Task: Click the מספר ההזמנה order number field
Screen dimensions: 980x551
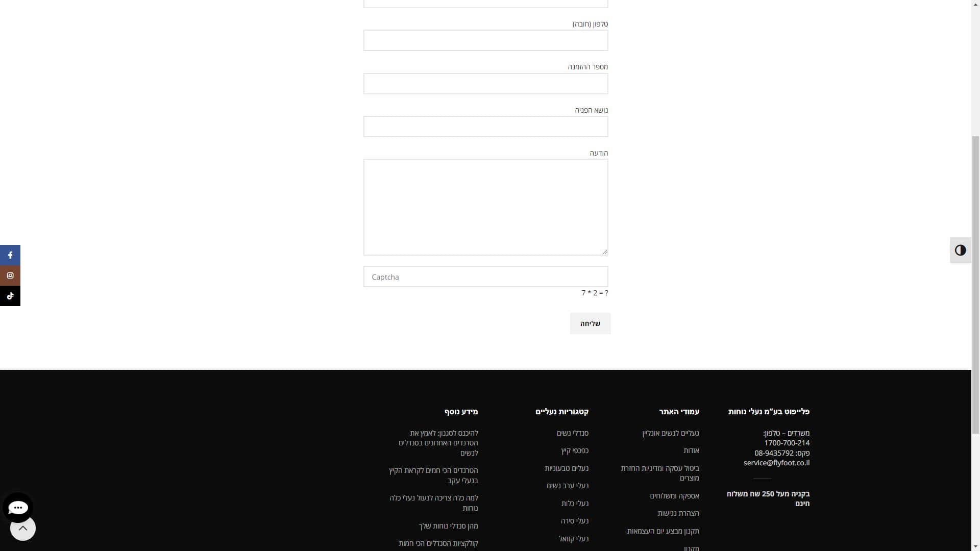Action: coord(485,84)
